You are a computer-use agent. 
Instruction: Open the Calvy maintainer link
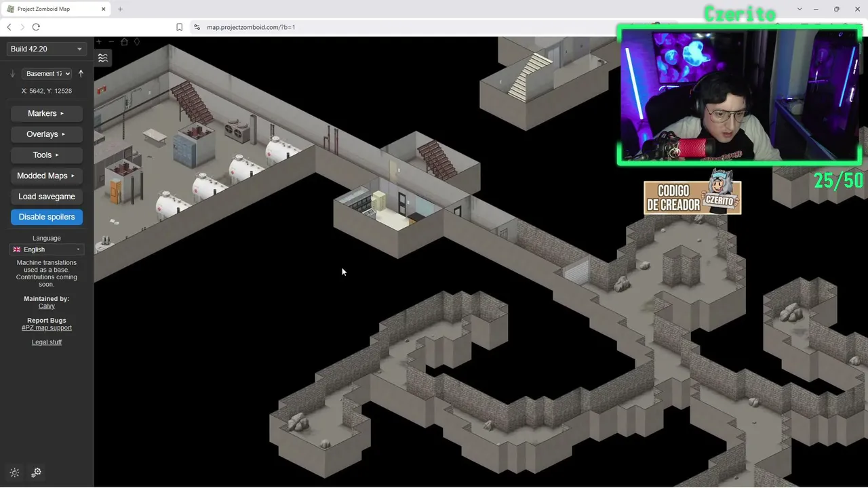tap(46, 306)
